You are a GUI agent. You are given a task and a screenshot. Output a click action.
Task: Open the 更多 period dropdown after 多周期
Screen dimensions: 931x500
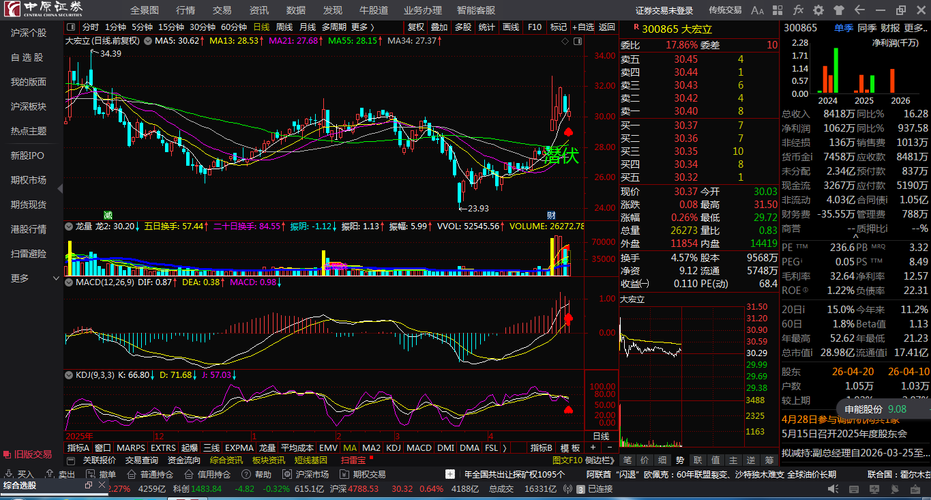click(x=362, y=27)
